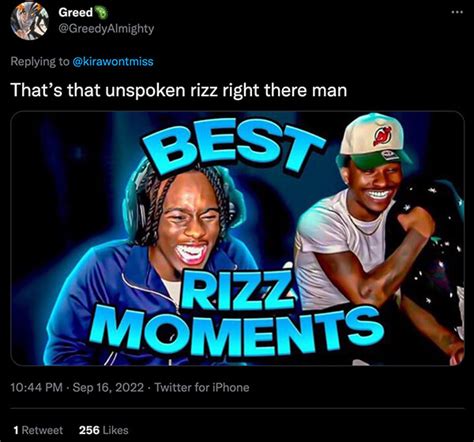Click the tweet text about unspoken rizz

179,91
